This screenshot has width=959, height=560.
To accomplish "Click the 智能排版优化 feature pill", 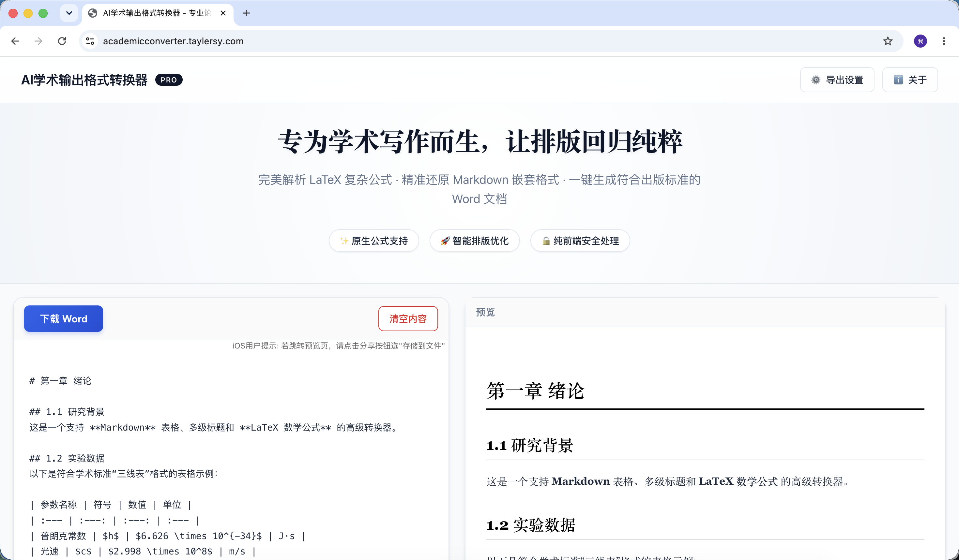I will coord(475,241).
